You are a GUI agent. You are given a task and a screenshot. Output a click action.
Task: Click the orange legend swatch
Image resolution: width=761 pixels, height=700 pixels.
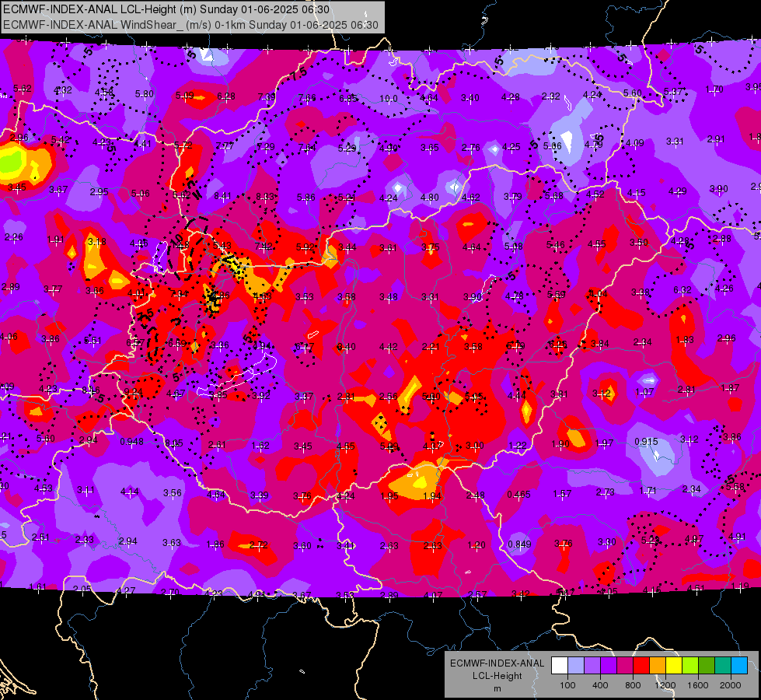658,665
